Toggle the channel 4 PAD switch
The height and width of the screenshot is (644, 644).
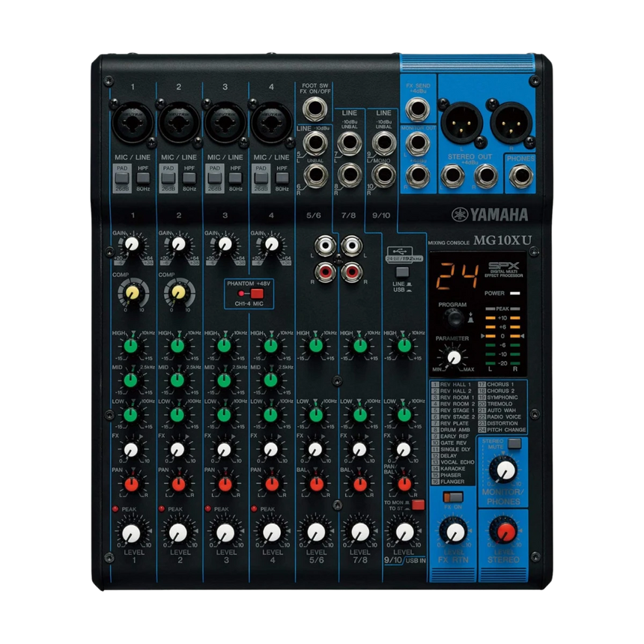(261, 177)
